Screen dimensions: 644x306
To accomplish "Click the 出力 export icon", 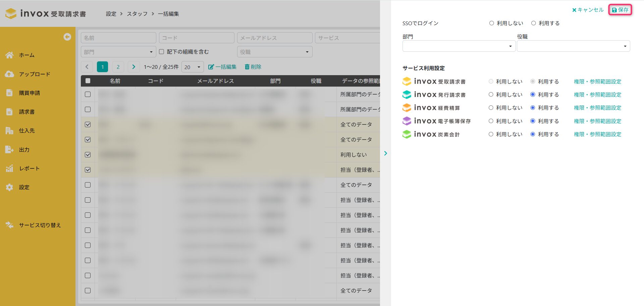I will pyautogui.click(x=9, y=150).
